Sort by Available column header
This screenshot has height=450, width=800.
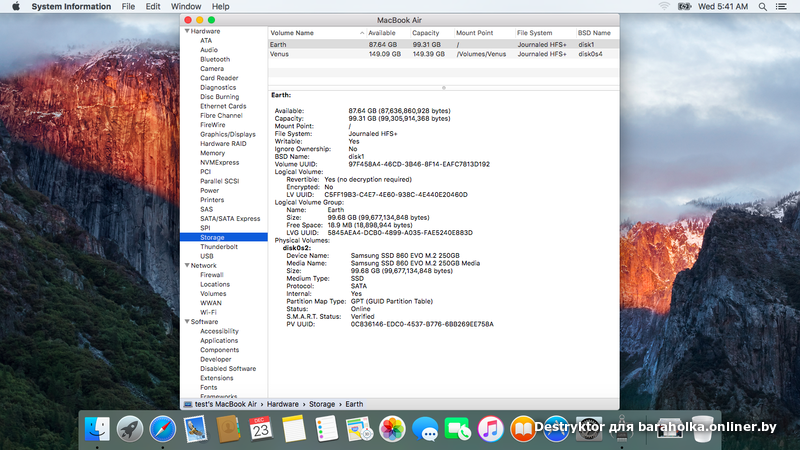pos(388,33)
